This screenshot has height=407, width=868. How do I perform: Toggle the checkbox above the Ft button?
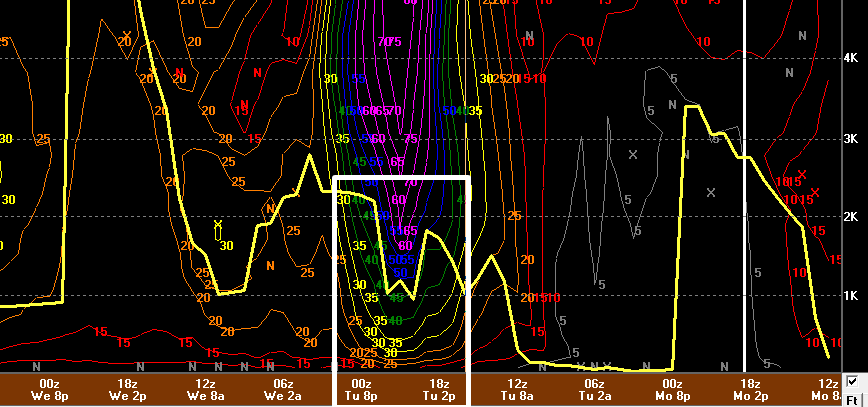(852, 381)
